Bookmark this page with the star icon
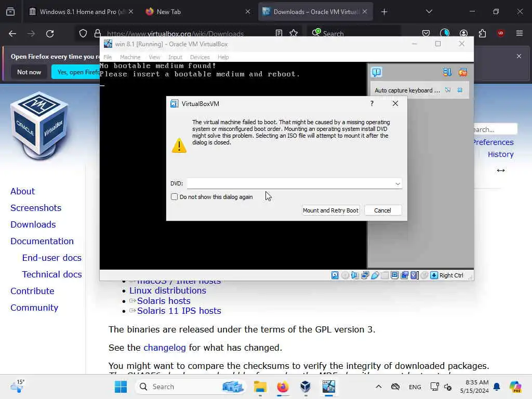Viewport: 532px width, 399px height. point(294,33)
